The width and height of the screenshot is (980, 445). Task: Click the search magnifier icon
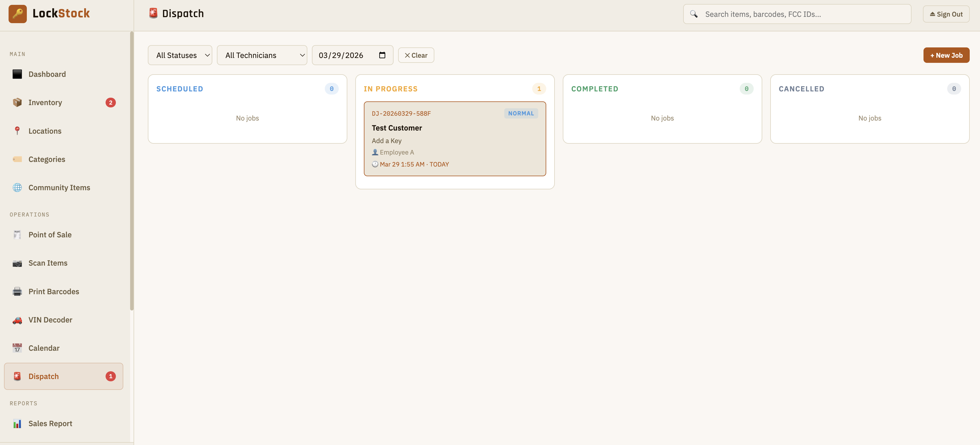tap(693, 14)
